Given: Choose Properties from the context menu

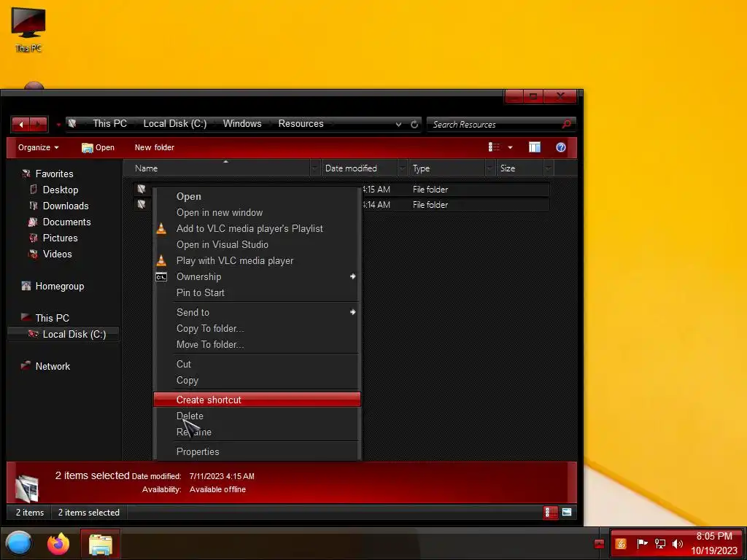Looking at the screenshot, I should 257,451.
